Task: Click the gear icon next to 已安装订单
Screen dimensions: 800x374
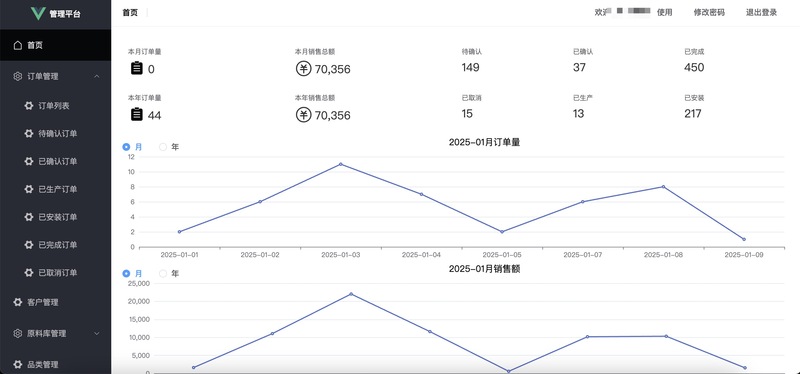Action: (29, 217)
